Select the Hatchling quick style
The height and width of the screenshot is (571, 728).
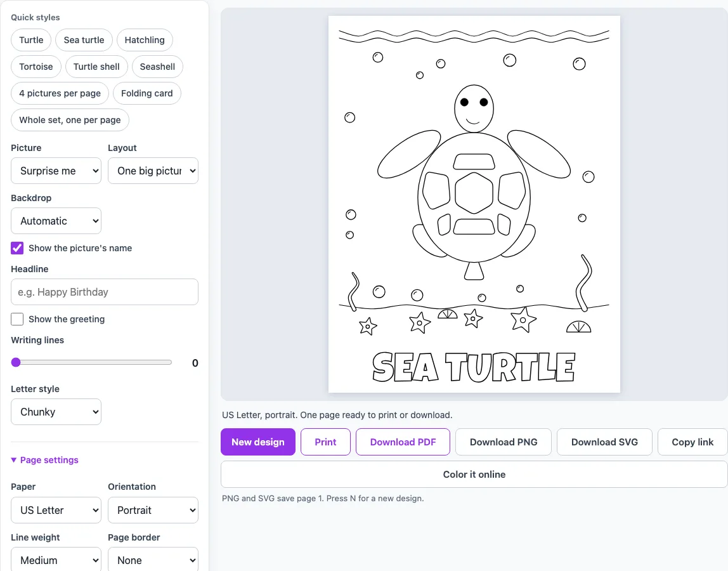[145, 40]
